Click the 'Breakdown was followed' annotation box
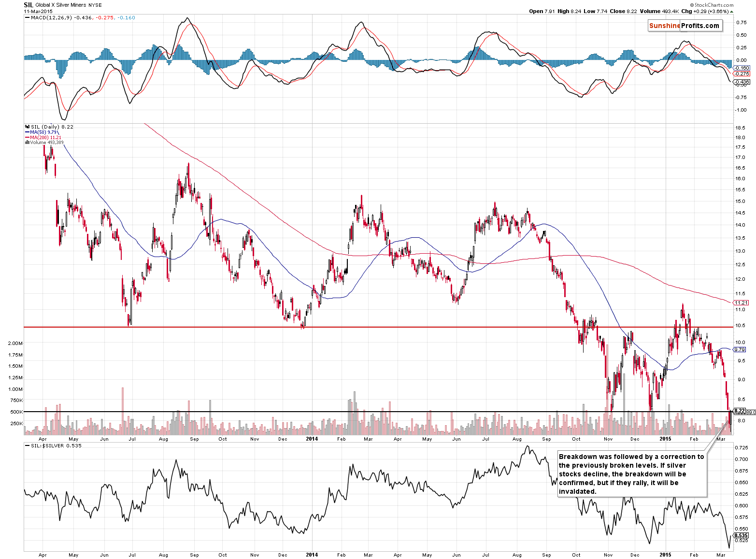756x559 pixels. point(632,474)
